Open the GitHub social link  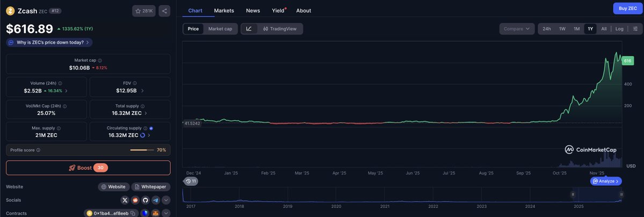click(145, 200)
